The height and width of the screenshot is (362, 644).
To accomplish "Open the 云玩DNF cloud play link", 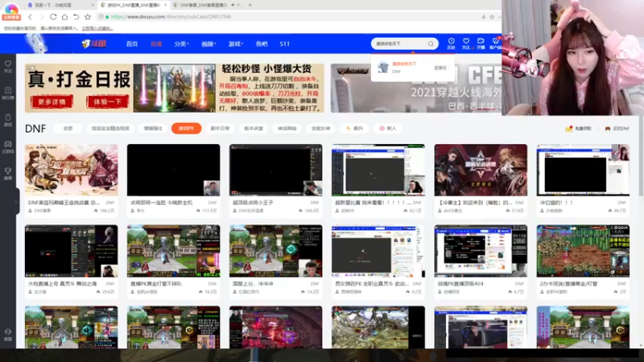I will [617, 129].
